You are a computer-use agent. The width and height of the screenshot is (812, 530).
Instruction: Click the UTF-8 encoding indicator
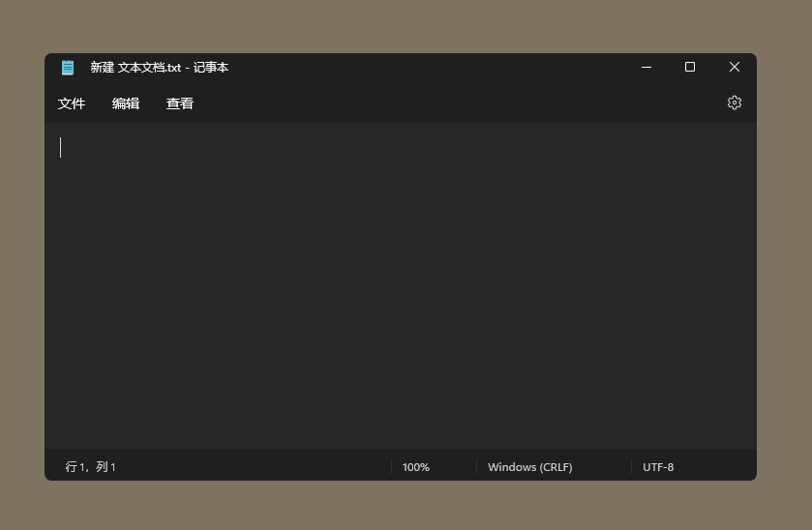(x=658, y=467)
